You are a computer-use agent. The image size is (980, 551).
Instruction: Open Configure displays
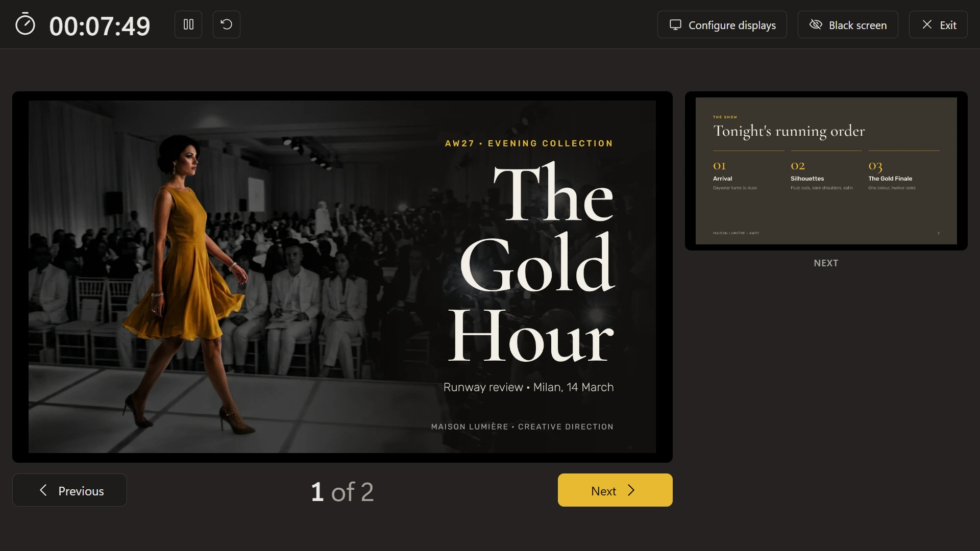722,24
